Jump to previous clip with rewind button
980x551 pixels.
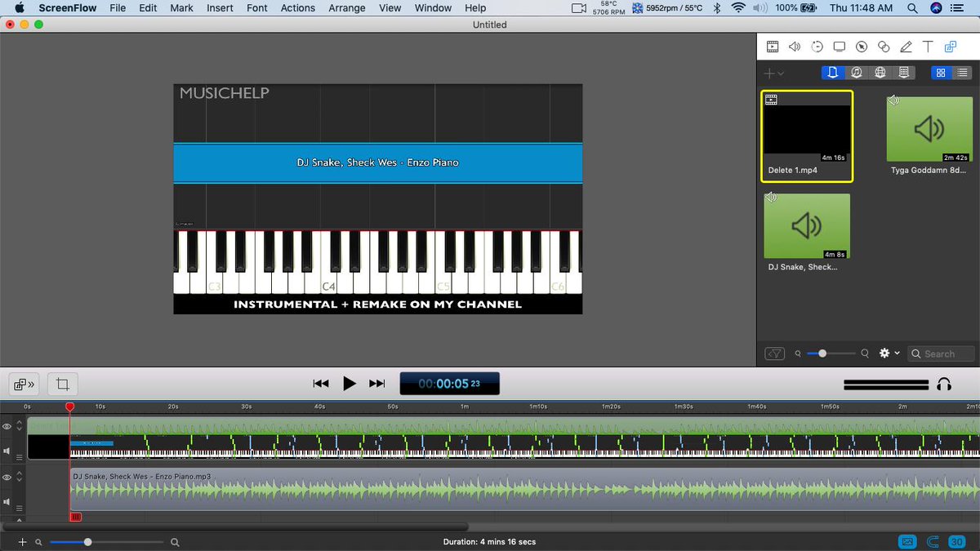click(x=321, y=384)
